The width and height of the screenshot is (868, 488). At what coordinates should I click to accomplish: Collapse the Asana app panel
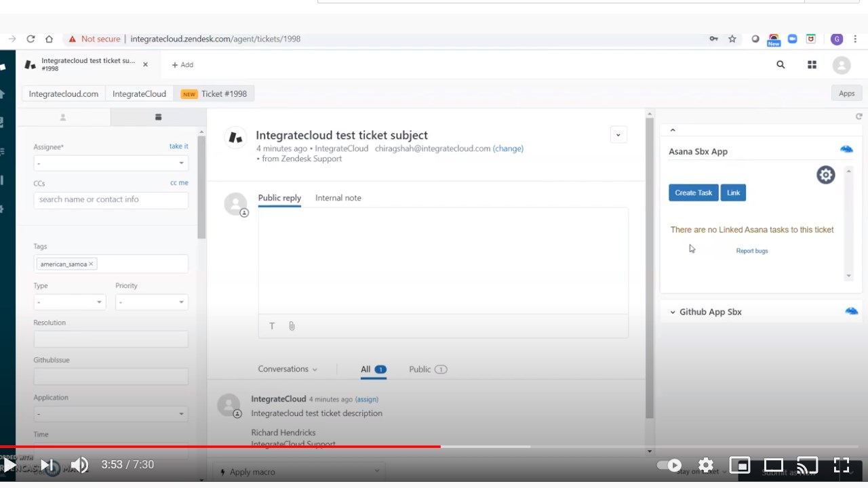click(673, 130)
